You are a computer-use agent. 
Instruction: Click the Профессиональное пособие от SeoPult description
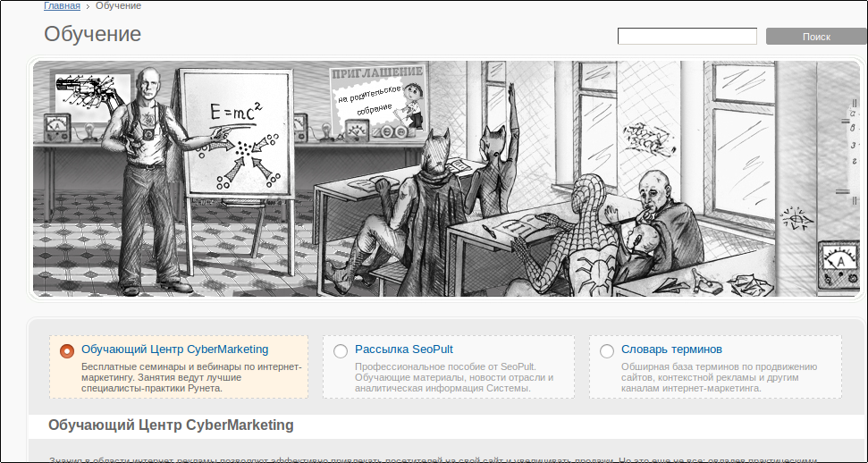pyautogui.click(x=454, y=377)
